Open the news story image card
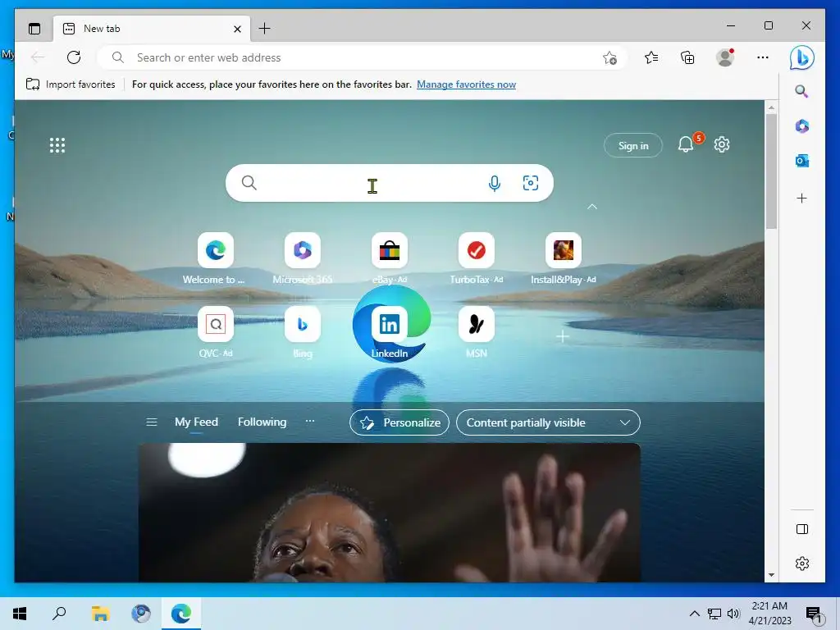This screenshot has height=630, width=840. (390, 513)
